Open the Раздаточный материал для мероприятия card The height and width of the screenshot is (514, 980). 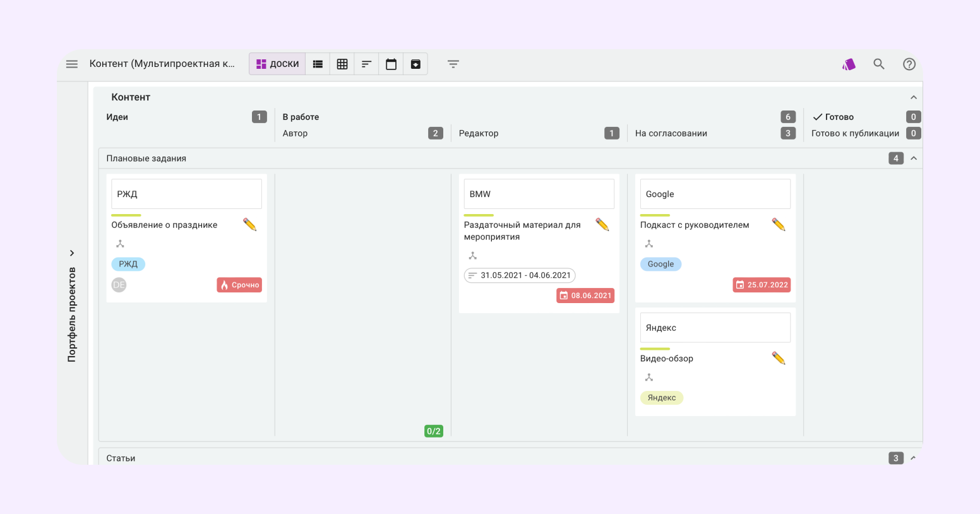click(x=522, y=230)
